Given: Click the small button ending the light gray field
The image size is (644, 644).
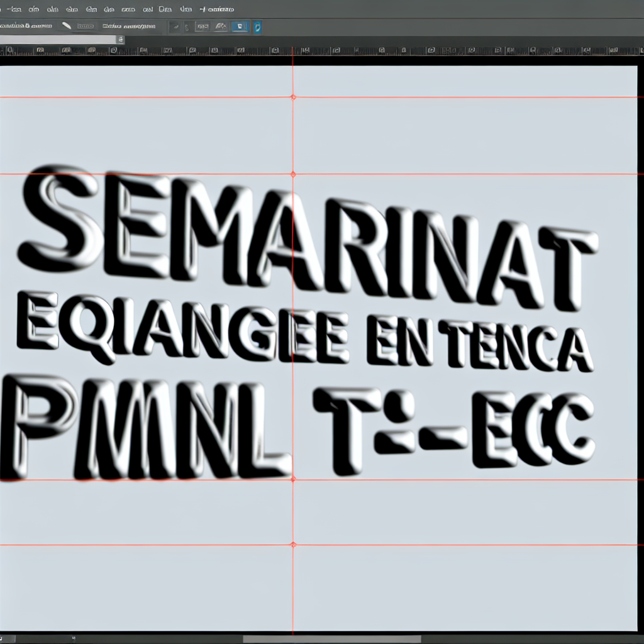Looking at the screenshot, I should [121, 40].
